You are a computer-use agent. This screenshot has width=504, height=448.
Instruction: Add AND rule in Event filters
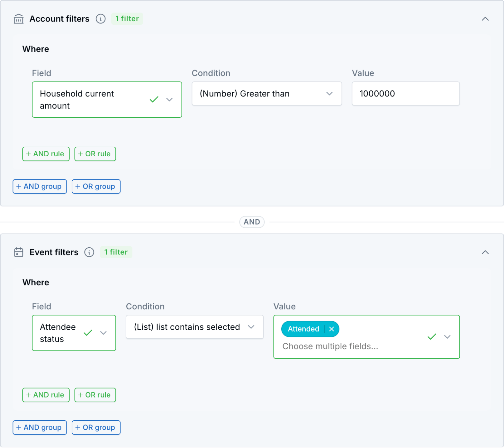[x=46, y=395]
